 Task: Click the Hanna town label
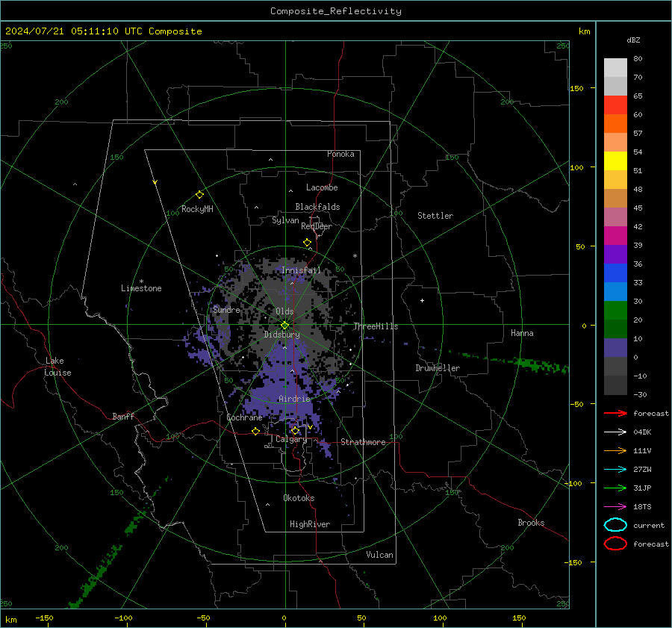522,333
